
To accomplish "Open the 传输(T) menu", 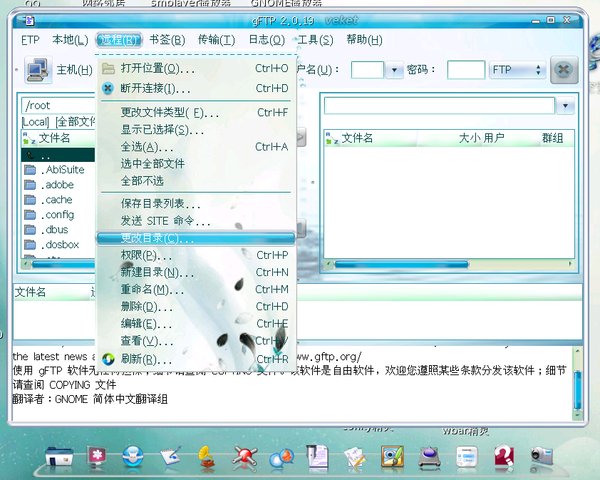I will click(216, 40).
